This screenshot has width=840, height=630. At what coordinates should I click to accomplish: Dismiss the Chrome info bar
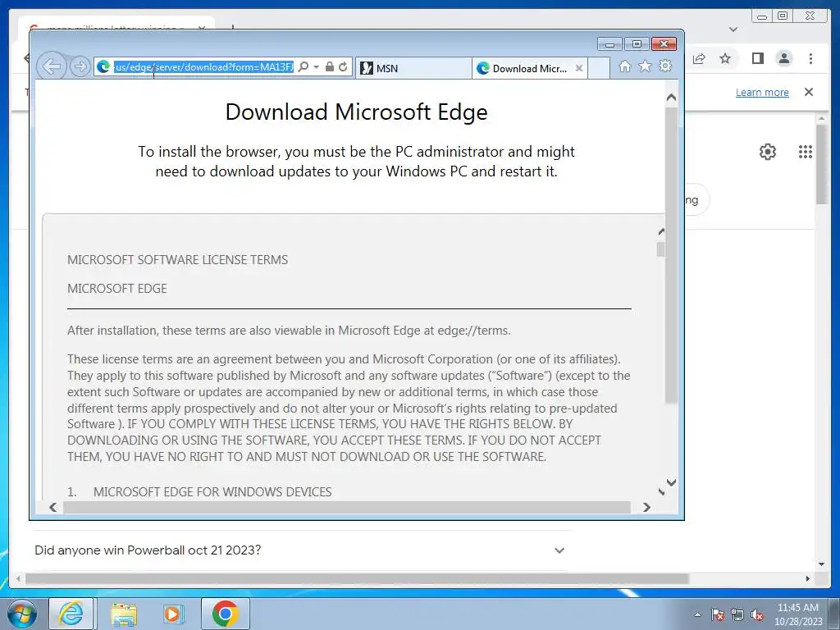pos(809,92)
